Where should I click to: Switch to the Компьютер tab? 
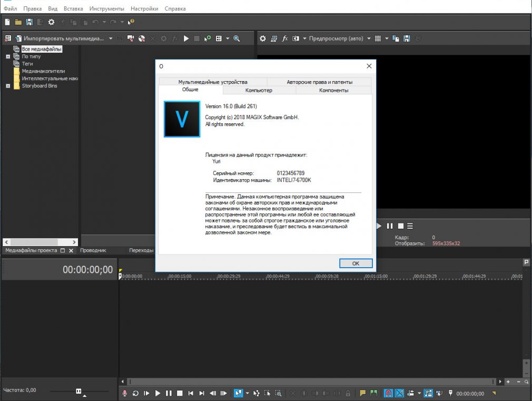[259, 90]
